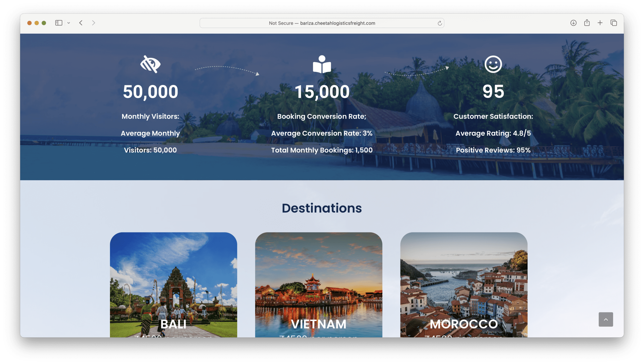This screenshot has width=644, height=364.
Task: Open the Bali destination card
Action: click(x=173, y=284)
